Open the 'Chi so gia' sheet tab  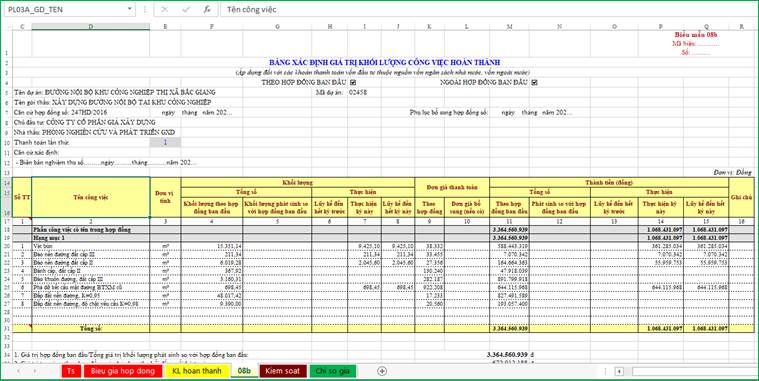pos(333,371)
